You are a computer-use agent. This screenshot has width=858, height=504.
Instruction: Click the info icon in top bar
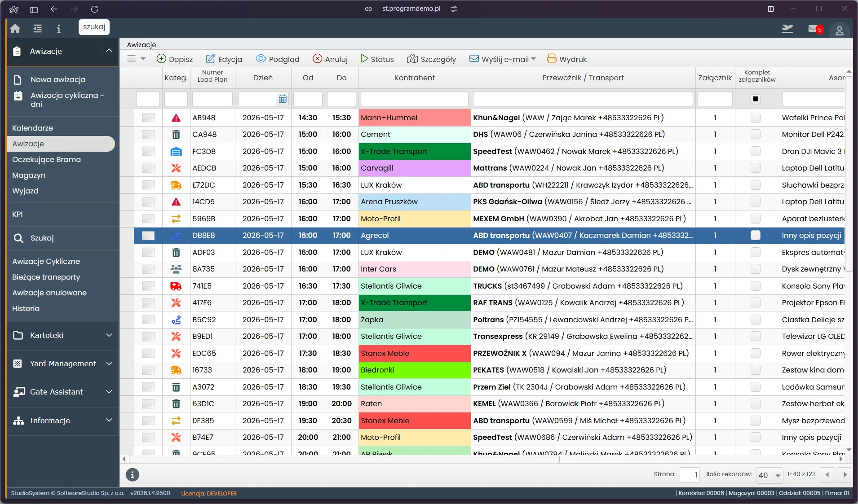(x=58, y=29)
